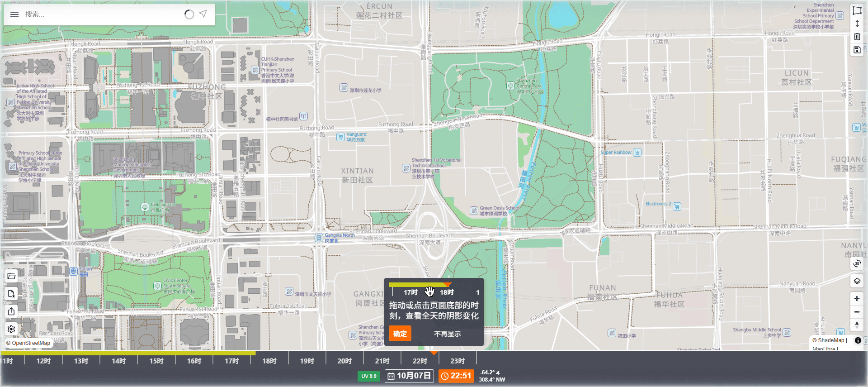Reset map bearing with compass button
This screenshot has height=387, width=868.
[x=857, y=325]
